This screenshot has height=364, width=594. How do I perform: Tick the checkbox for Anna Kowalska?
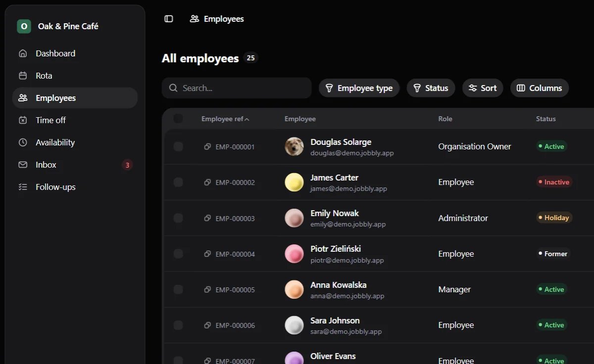[178, 289]
